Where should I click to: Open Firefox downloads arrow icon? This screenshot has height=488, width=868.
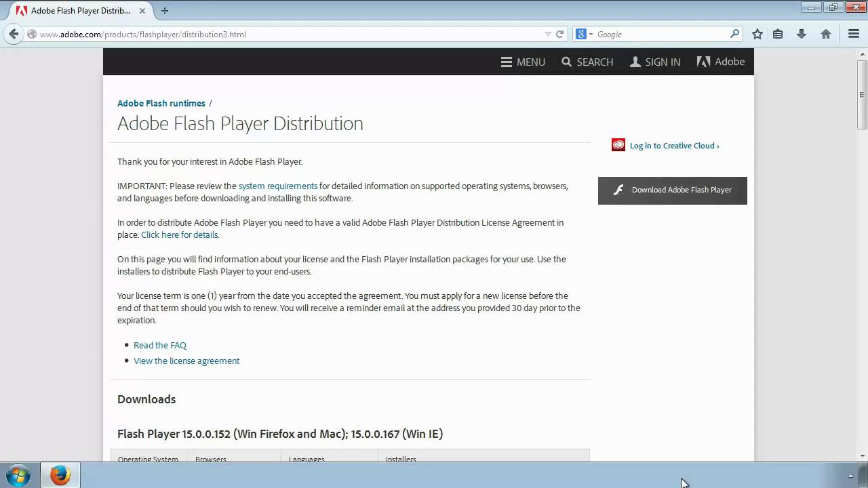(802, 34)
